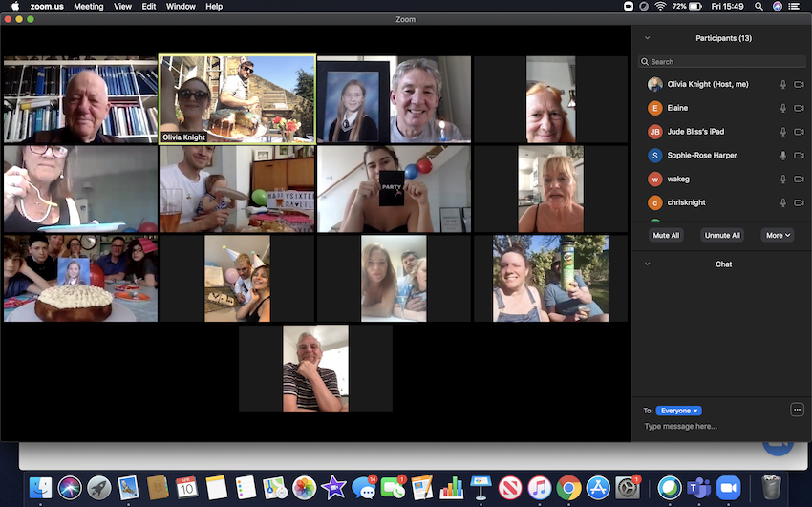Toggle chrisknight's video camera icon
This screenshot has width=812, height=507.
point(799,202)
